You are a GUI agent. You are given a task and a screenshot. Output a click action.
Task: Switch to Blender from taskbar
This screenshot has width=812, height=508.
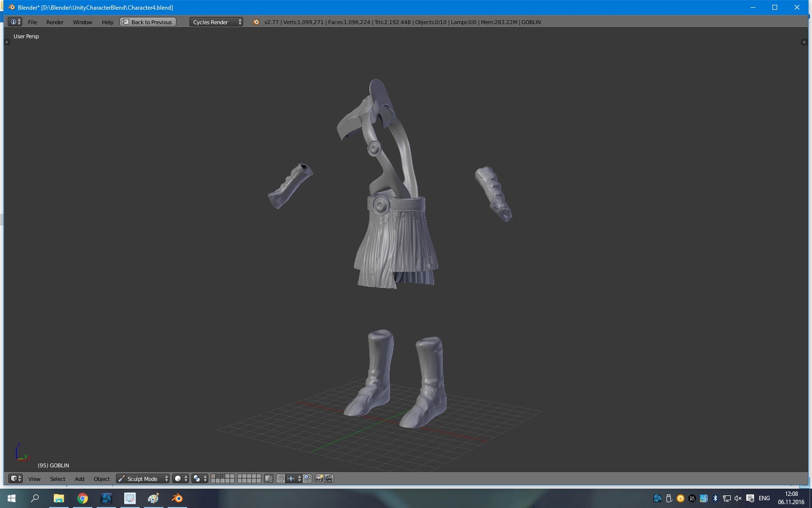coord(177,498)
